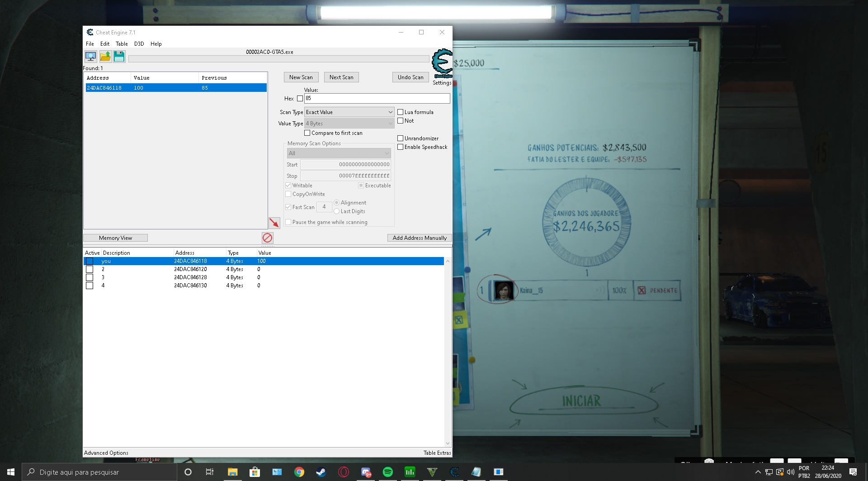Open Google Chrome from the taskbar
Screen dimensions: 868x481
tap(299, 472)
